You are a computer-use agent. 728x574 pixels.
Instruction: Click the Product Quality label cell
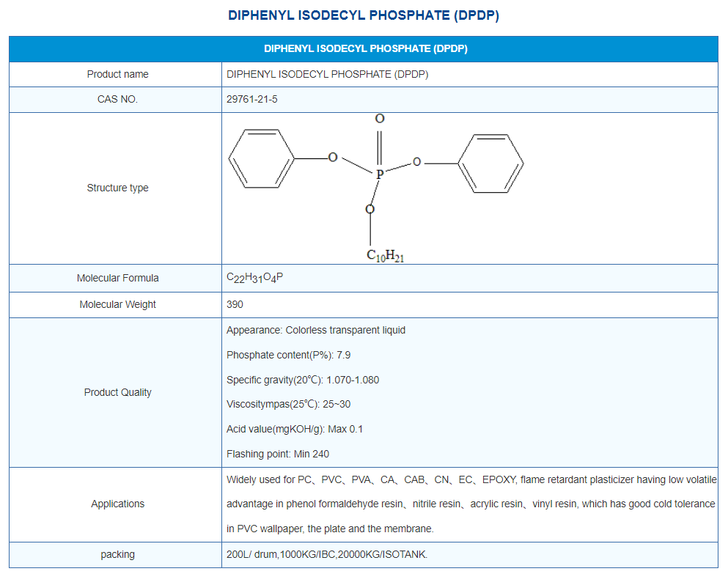pos(117,392)
